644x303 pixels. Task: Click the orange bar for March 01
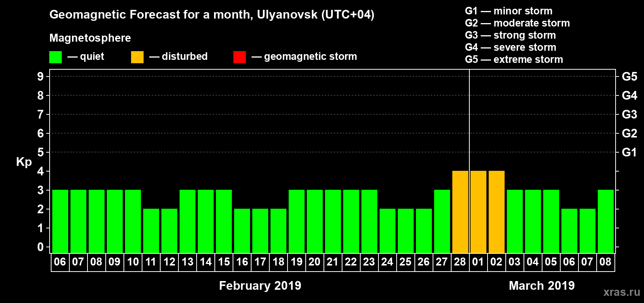(478, 212)
